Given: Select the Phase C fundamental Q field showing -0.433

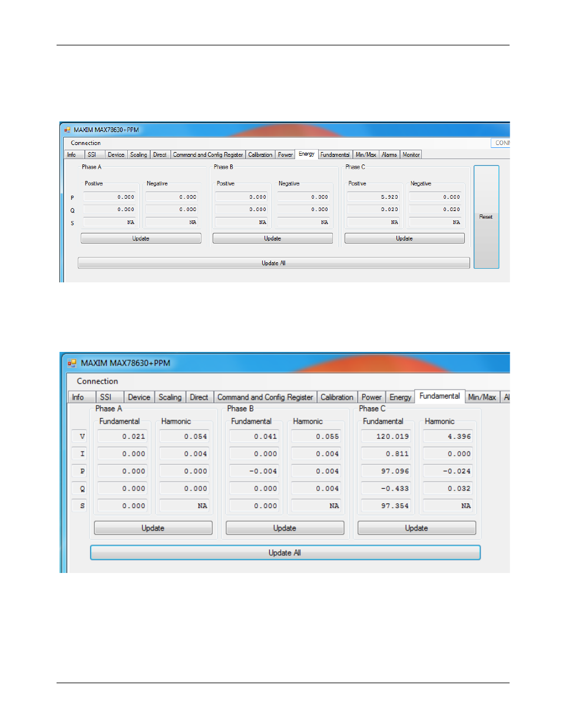Looking at the screenshot, I should (386, 489).
